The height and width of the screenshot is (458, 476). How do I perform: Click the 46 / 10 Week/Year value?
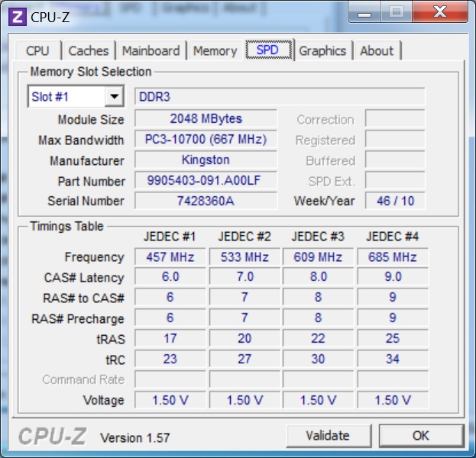click(395, 201)
